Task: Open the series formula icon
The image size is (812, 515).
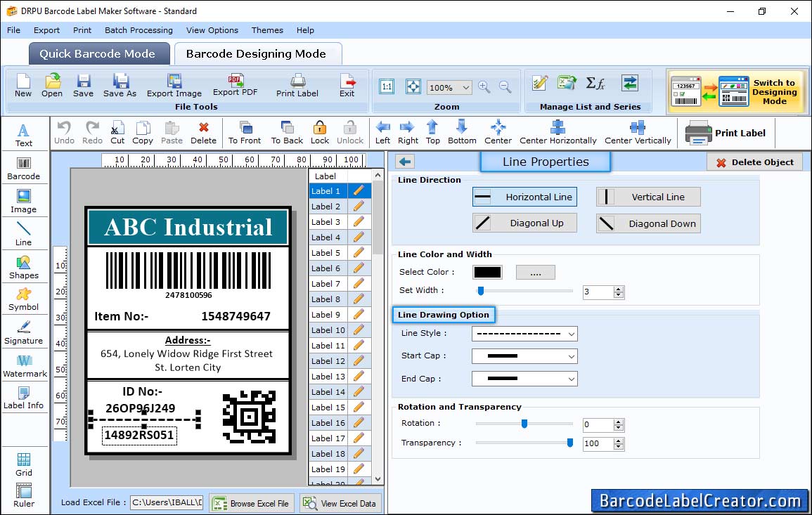Action: pos(595,83)
